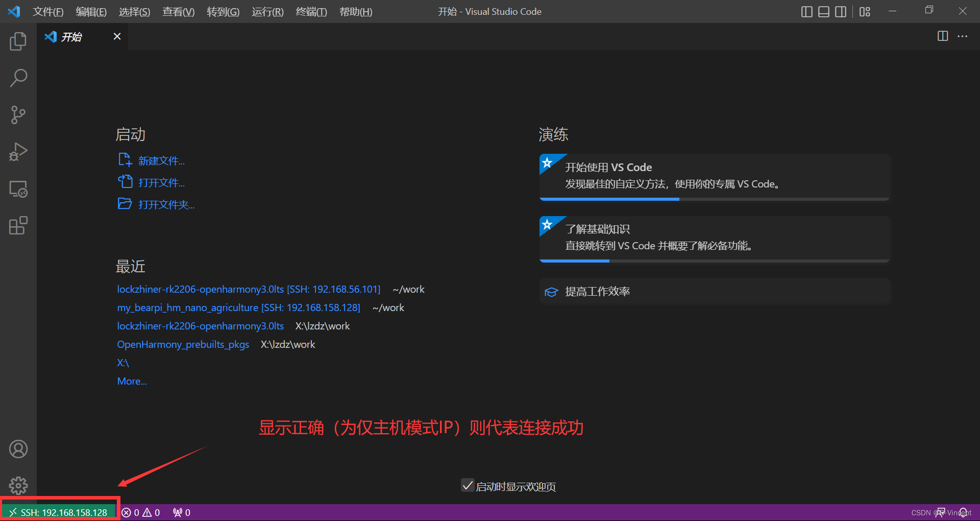Open recent lockzhiner-rk2206-openharmony3.0lts in X:\lzdz\work
Image resolution: width=980 pixels, height=521 pixels.
click(200, 326)
